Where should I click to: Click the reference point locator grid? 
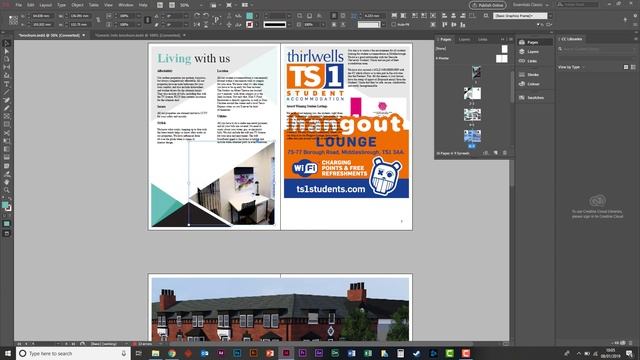tap(13, 20)
